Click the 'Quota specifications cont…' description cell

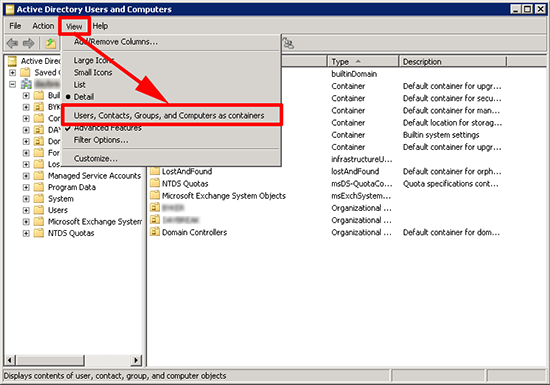point(450,184)
